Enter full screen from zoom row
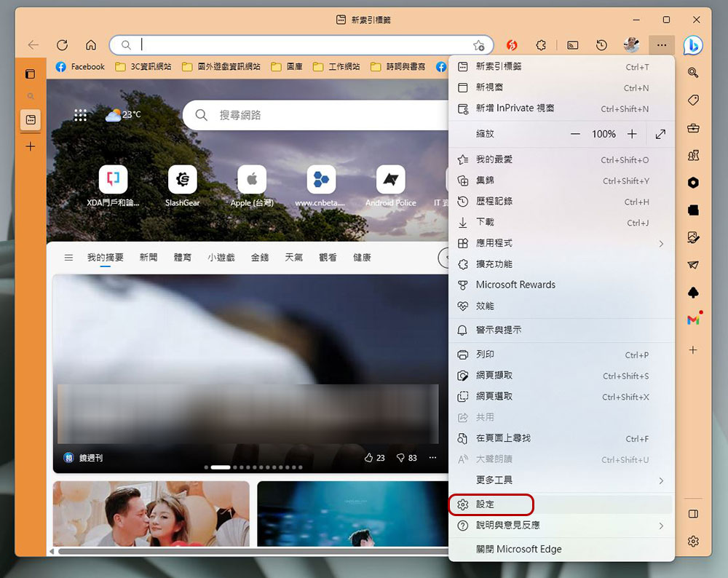This screenshot has width=728, height=578. coord(660,134)
